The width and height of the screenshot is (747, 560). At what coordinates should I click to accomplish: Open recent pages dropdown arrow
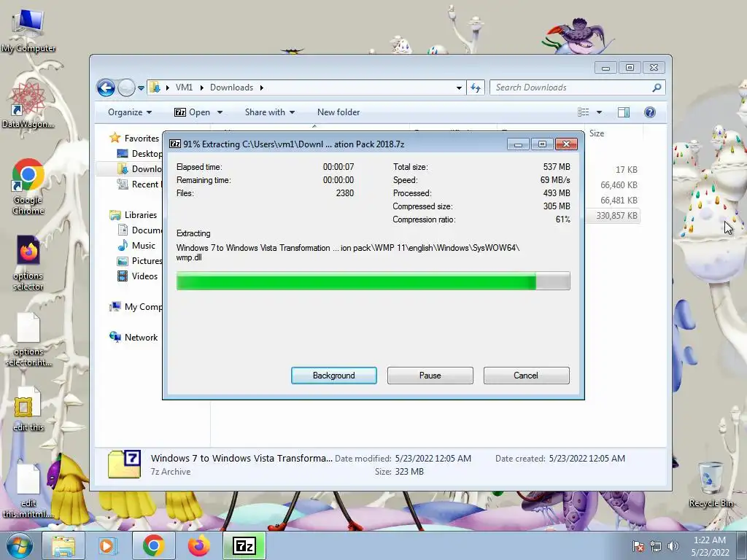pyautogui.click(x=141, y=88)
